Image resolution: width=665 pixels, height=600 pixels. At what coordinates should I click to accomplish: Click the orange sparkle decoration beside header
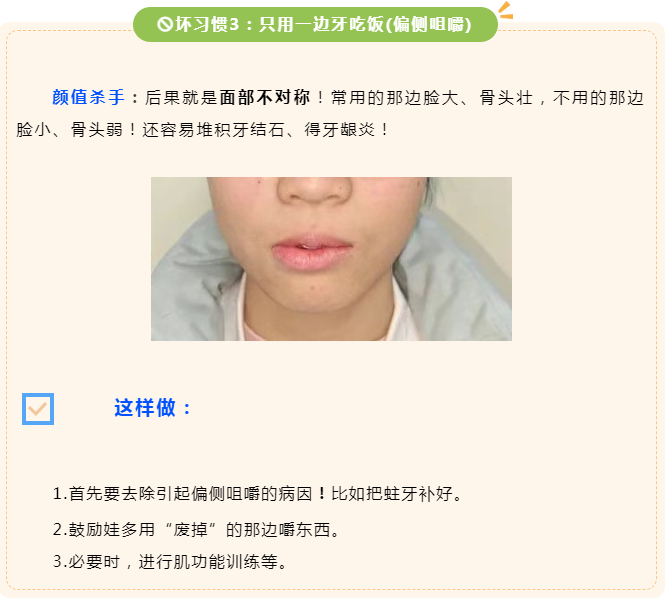click(x=506, y=10)
